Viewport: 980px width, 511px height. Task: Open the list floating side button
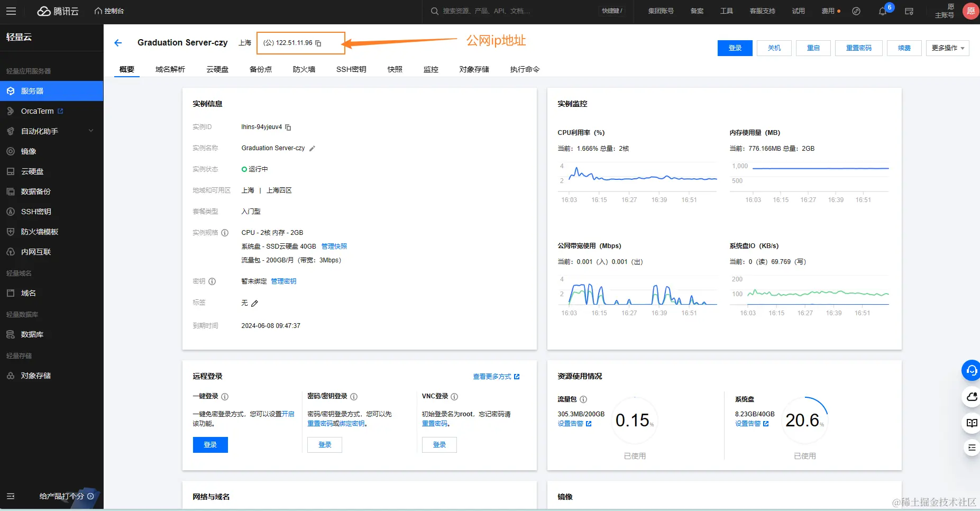tap(972, 448)
